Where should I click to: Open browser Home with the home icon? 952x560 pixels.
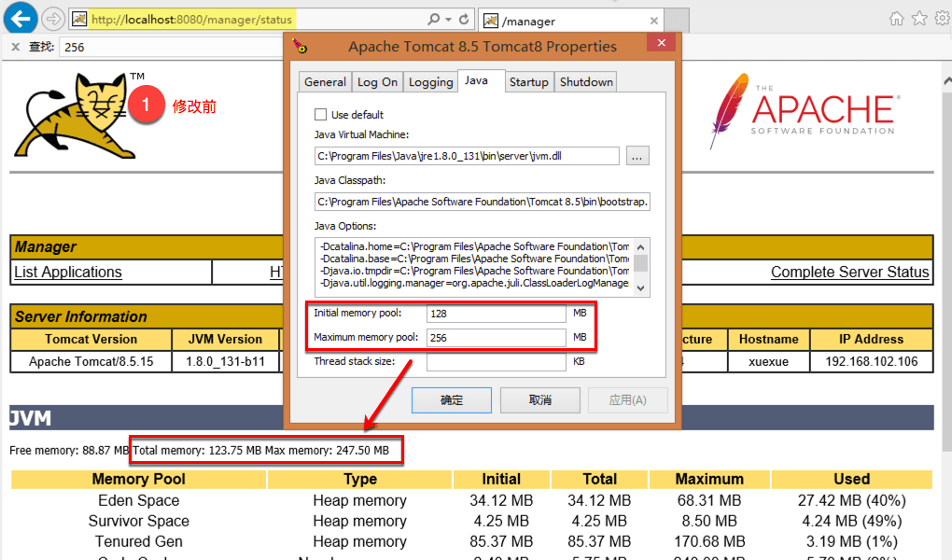pos(895,18)
